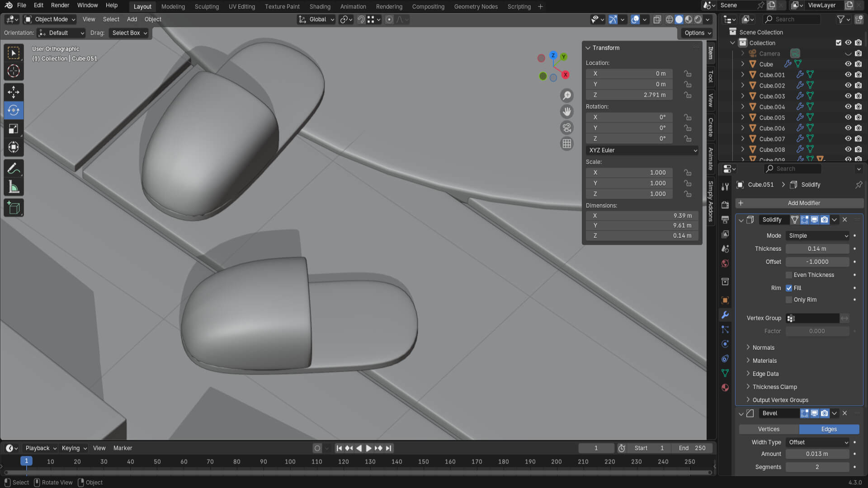The height and width of the screenshot is (488, 868).
Task: Activate the Annotate pencil tool
Action: pos(14,169)
